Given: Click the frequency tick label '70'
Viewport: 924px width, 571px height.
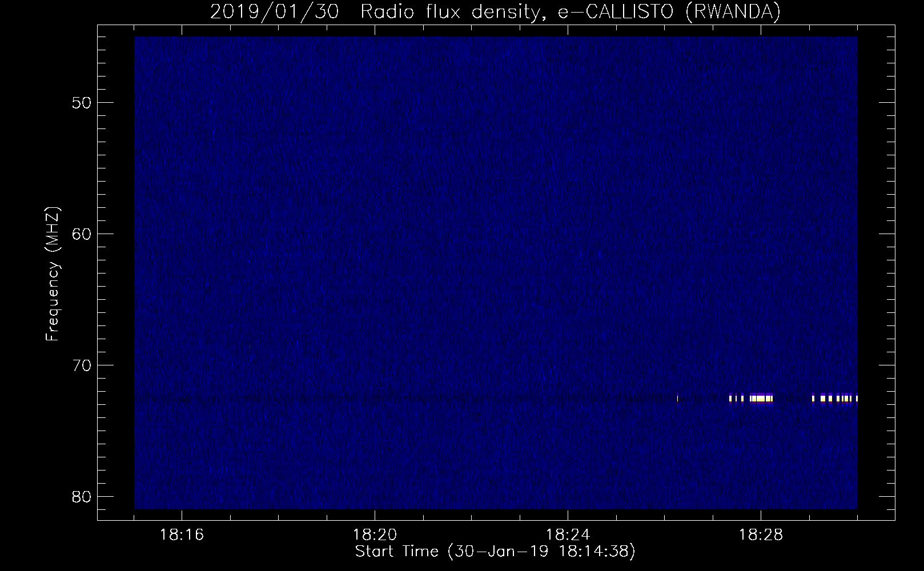Looking at the screenshot, I should [x=82, y=365].
